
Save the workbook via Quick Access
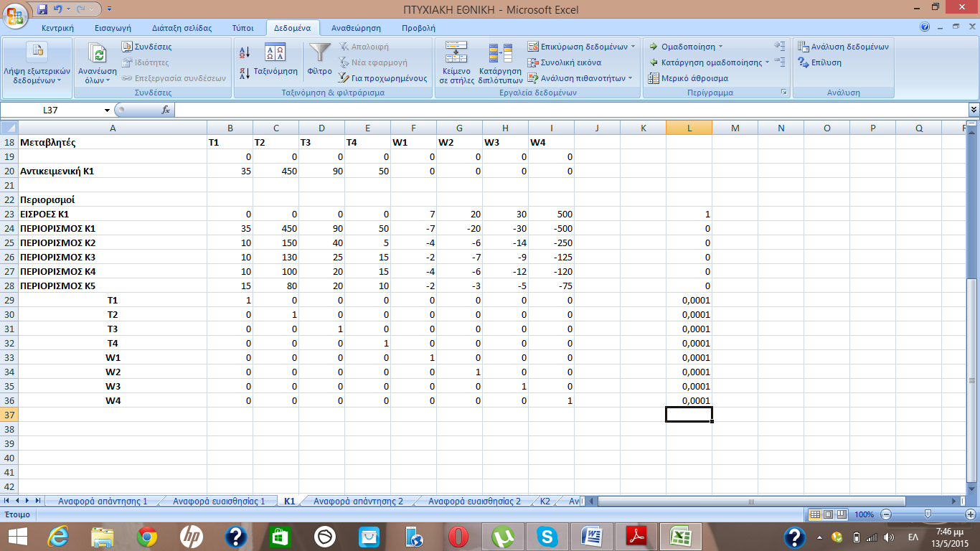coord(42,9)
